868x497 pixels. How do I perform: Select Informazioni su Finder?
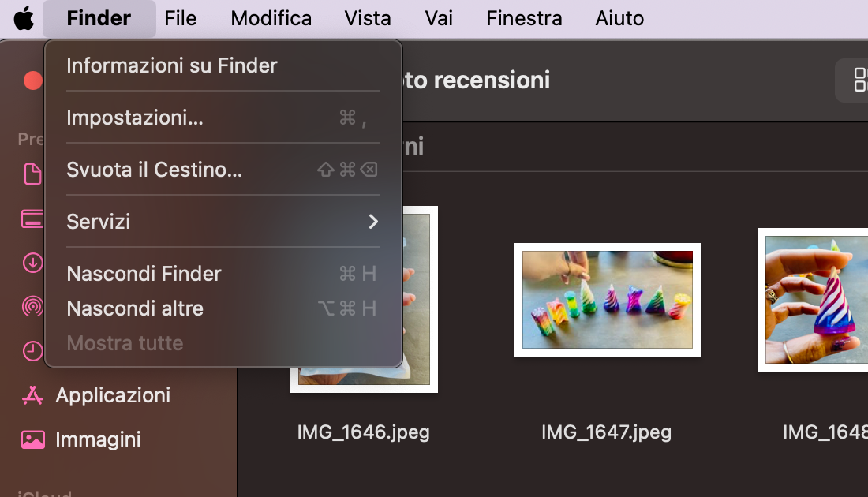(170, 65)
